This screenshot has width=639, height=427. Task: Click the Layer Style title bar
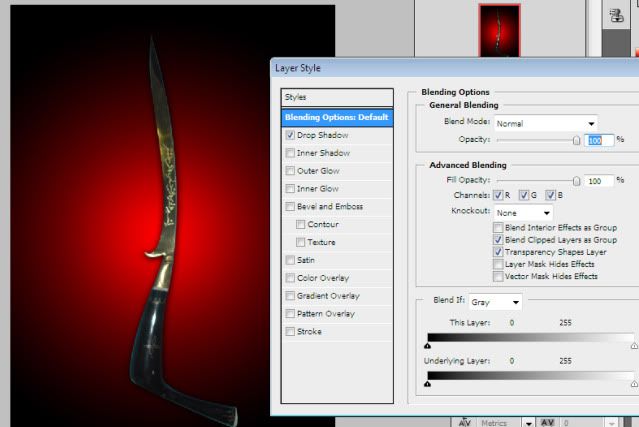point(455,68)
